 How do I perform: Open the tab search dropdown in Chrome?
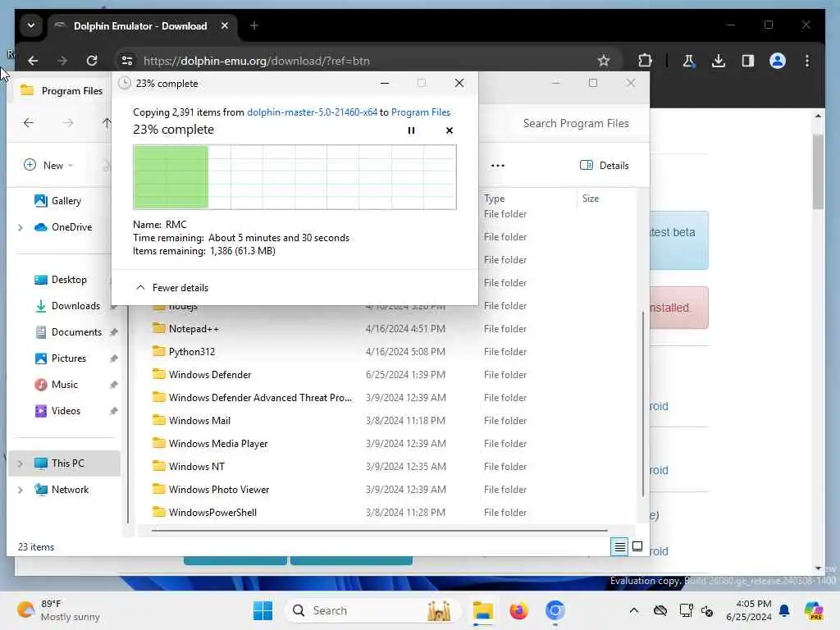31,25
